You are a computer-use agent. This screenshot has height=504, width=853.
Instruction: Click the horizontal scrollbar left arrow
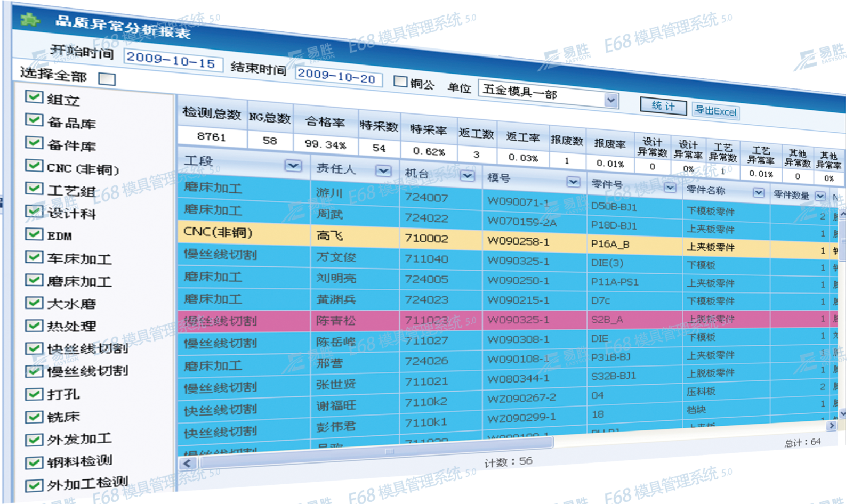pos(187,463)
